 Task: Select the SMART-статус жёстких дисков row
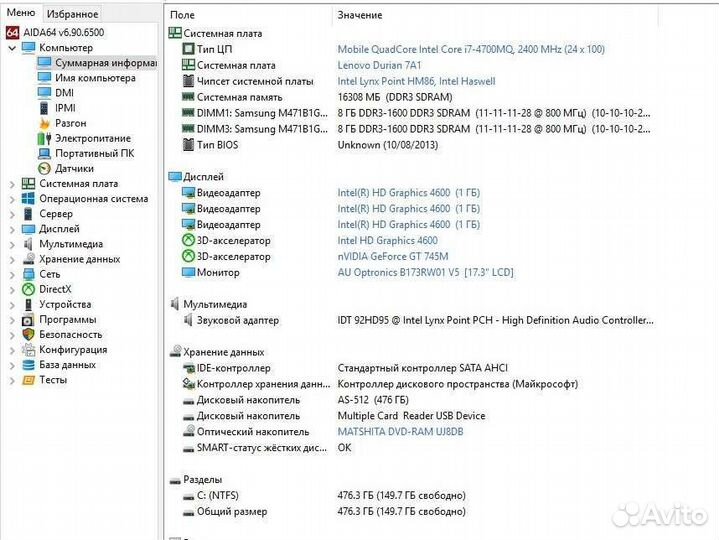tap(267, 447)
